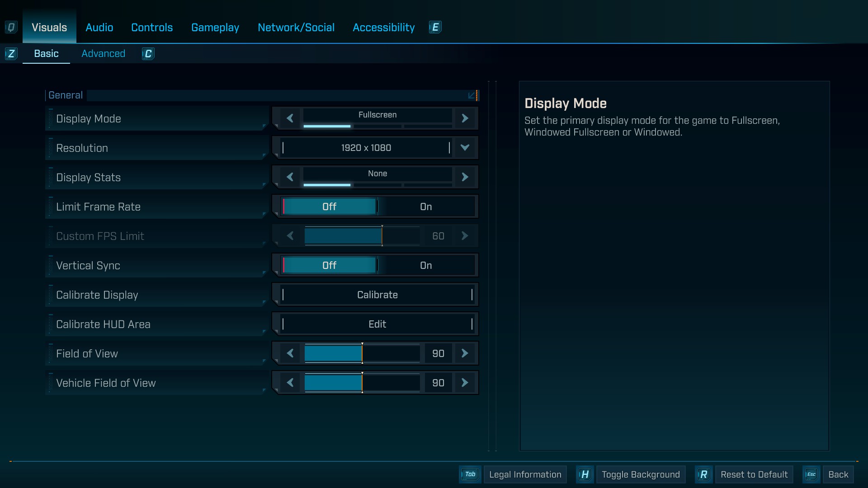Collapse the General section arrow icon

(472, 95)
